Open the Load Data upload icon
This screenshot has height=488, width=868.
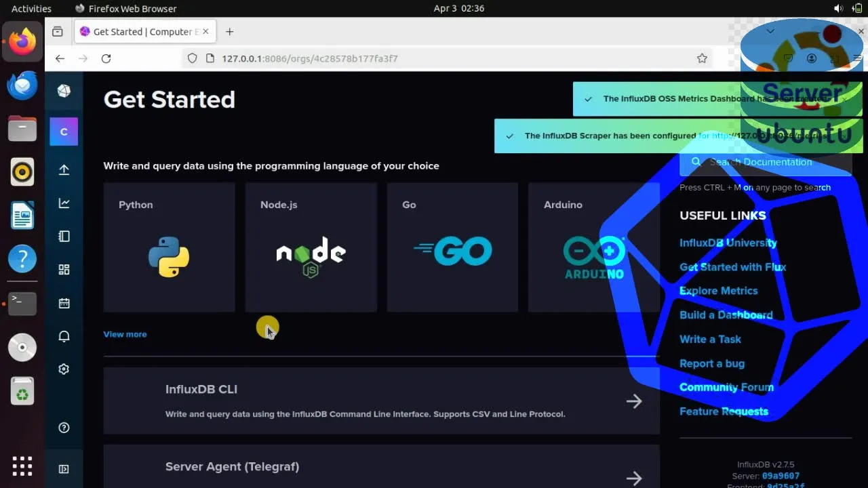(x=64, y=169)
